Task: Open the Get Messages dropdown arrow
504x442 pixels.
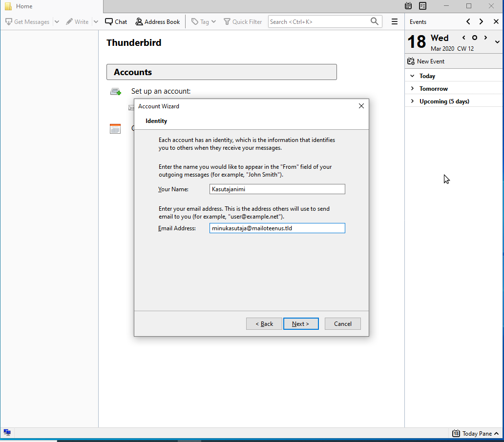Action: (57, 22)
